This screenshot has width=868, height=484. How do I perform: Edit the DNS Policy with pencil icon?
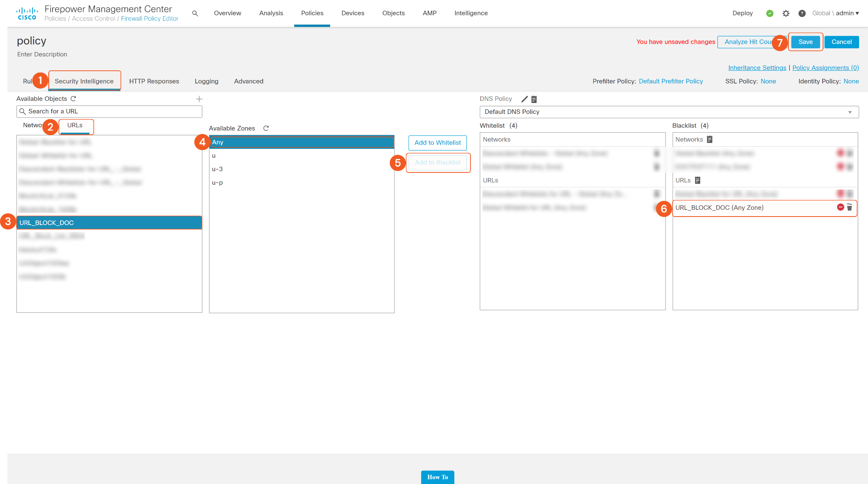click(524, 99)
